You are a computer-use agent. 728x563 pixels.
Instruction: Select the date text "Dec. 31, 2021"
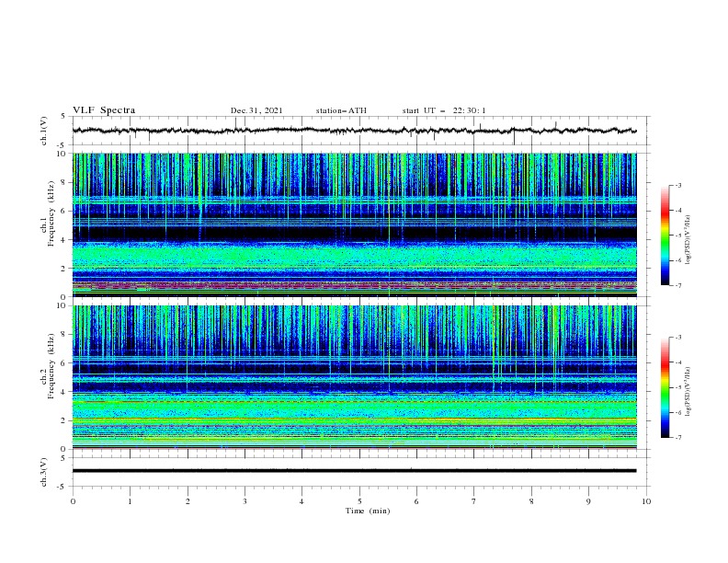click(x=256, y=110)
